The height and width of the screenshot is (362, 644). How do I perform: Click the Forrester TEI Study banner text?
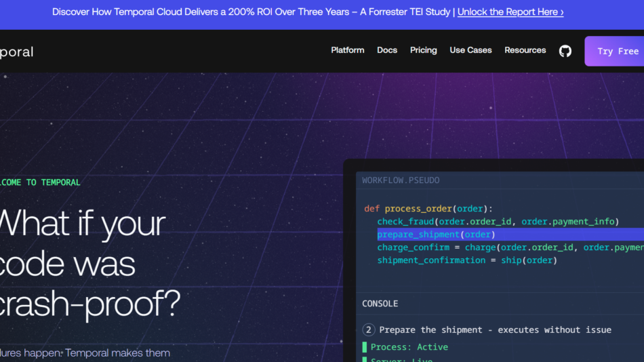coord(251,12)
